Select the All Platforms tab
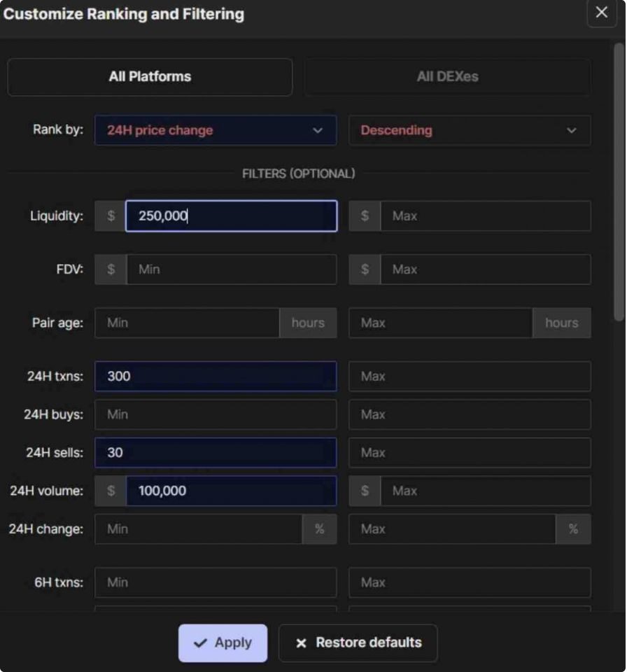The image size is (627, 672). click(x=150, y=77)
